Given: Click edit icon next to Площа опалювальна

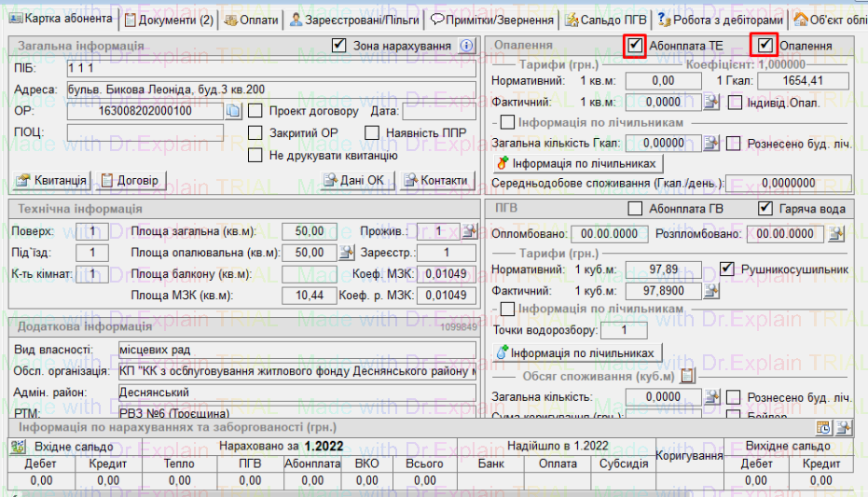Looking at the screenshot, I should pyautogui.click(x=346, y=252).
